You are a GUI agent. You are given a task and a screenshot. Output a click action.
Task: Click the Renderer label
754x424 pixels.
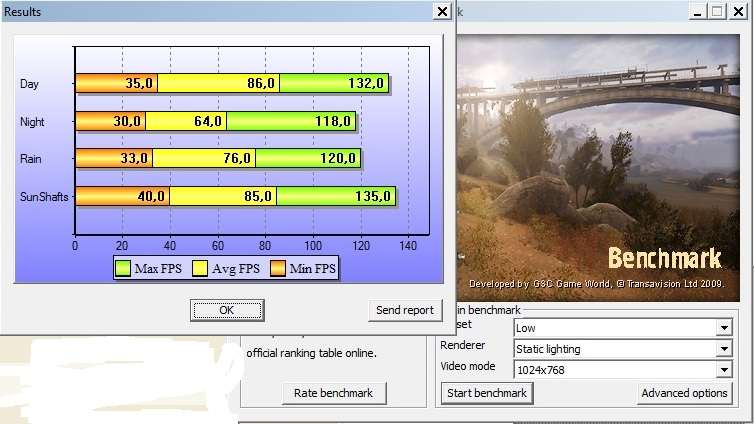point(462,345)
